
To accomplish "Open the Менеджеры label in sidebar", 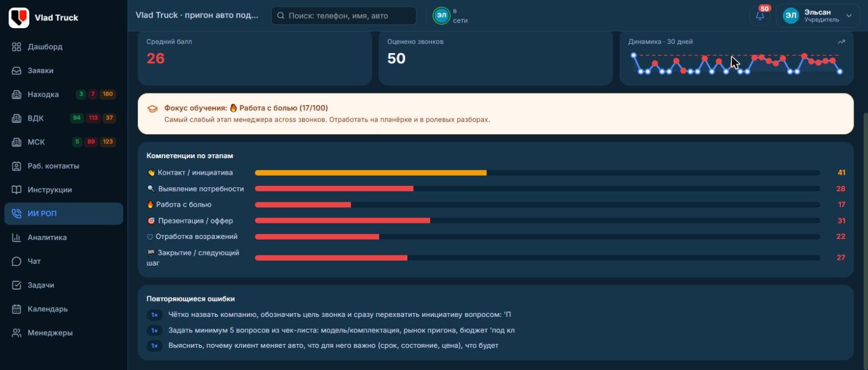I will (x=50, y=333).
